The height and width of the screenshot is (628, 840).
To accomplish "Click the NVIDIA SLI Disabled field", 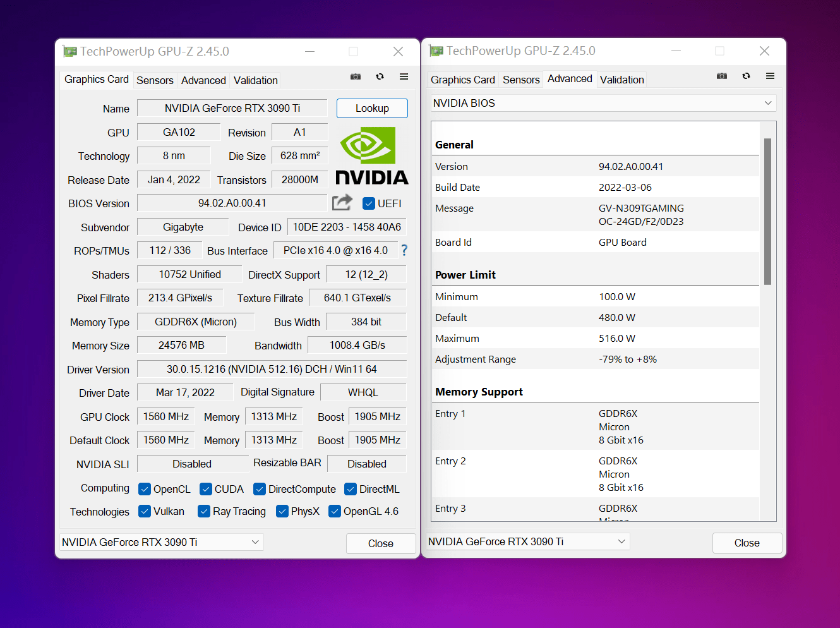I will click(193, 464).
